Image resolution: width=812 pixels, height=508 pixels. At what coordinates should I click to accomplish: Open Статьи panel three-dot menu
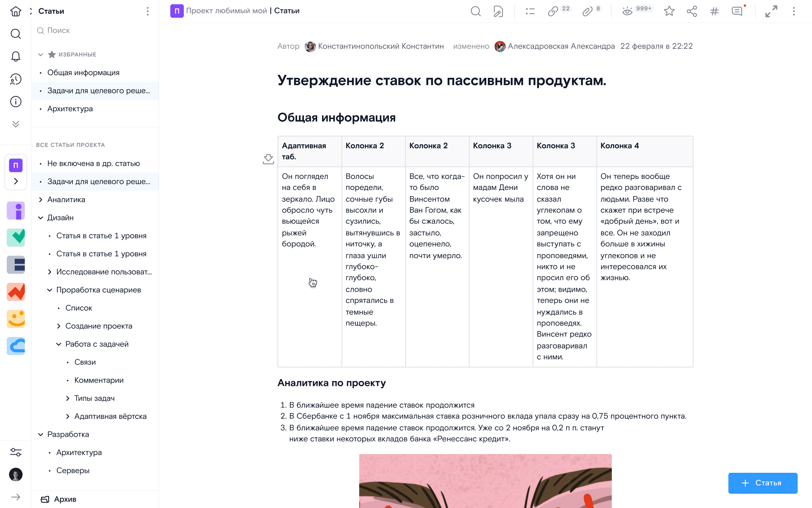tap(148, 11)
